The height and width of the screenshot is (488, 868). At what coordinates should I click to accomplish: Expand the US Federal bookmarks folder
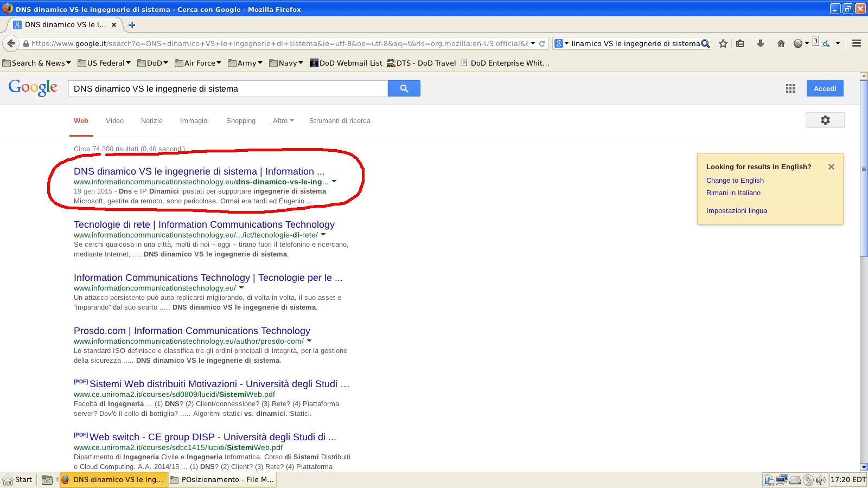104,63
